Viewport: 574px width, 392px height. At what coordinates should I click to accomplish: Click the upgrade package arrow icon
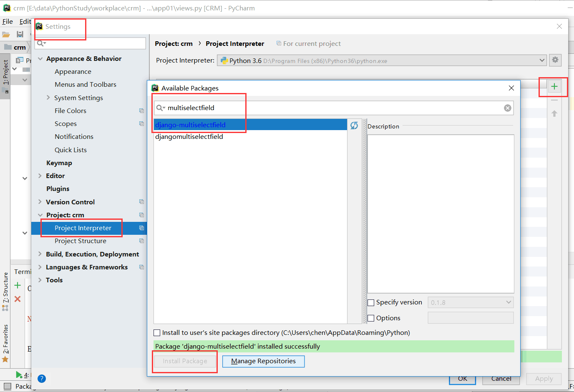(x=554, y=113)
